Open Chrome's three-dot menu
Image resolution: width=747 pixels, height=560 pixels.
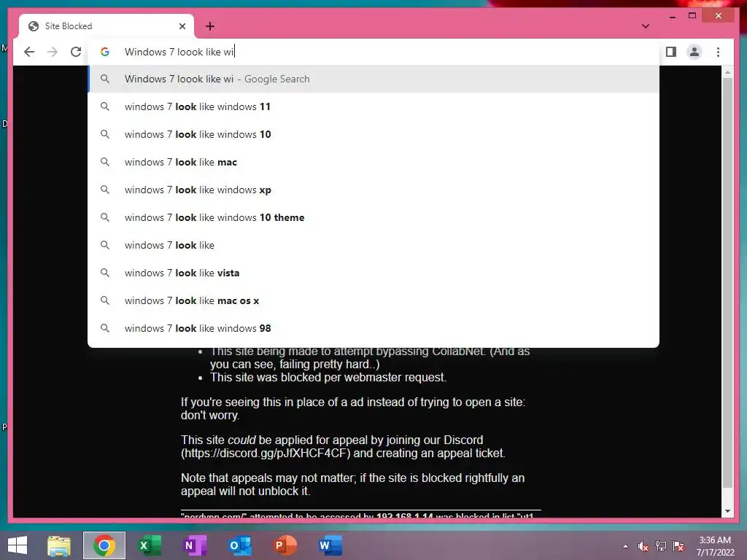[718, 52]
